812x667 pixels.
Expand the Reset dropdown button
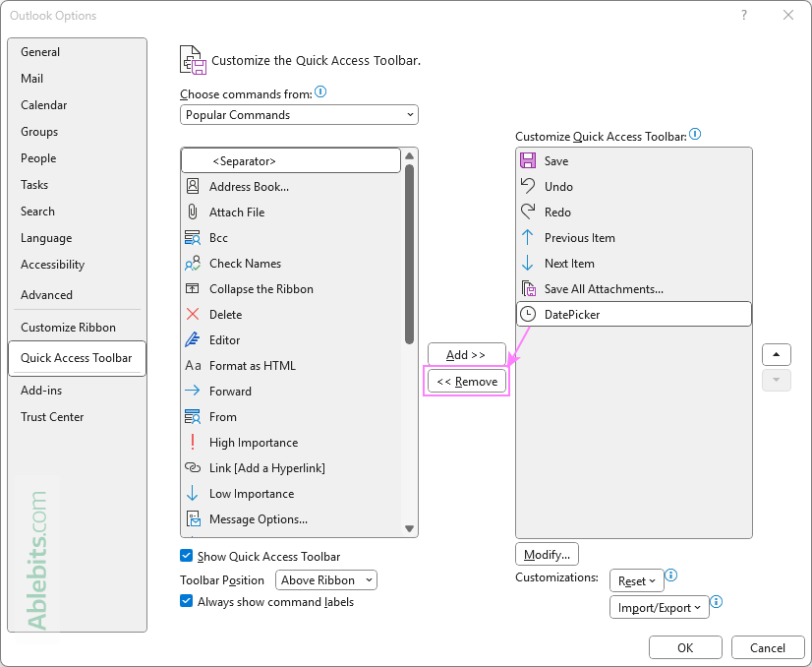[x=636, y=581]
